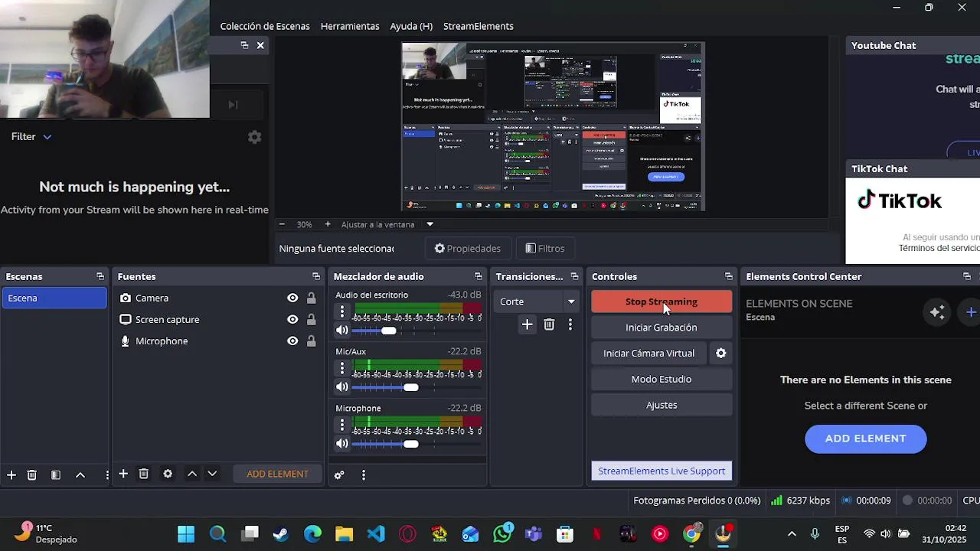The image size is (980, 551).
Task: Mute Microphone speaker icon in mixer
Action: click(x=341, y=444)
